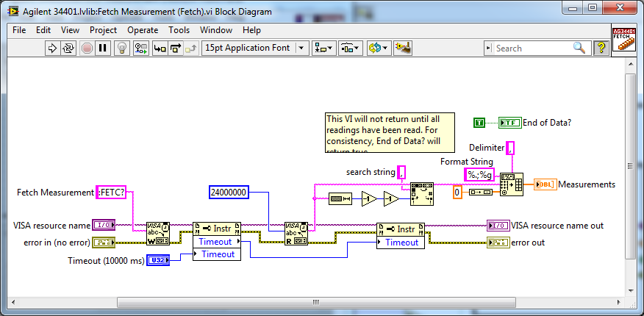This screenshot has width=644, height=316.
Task: Click the magnifier search icon
Action: (x=579, y=48)
